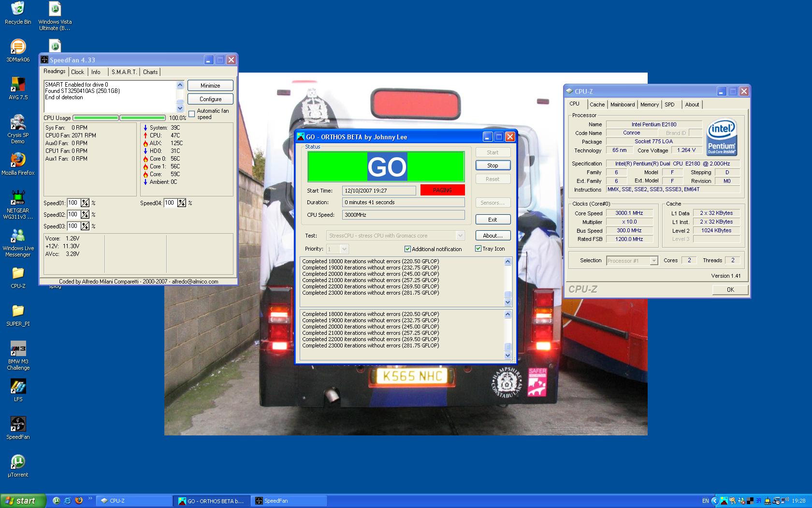
Task: Switch to the Mainboard tab in CPU-Z
Action: tap(623, 105)
